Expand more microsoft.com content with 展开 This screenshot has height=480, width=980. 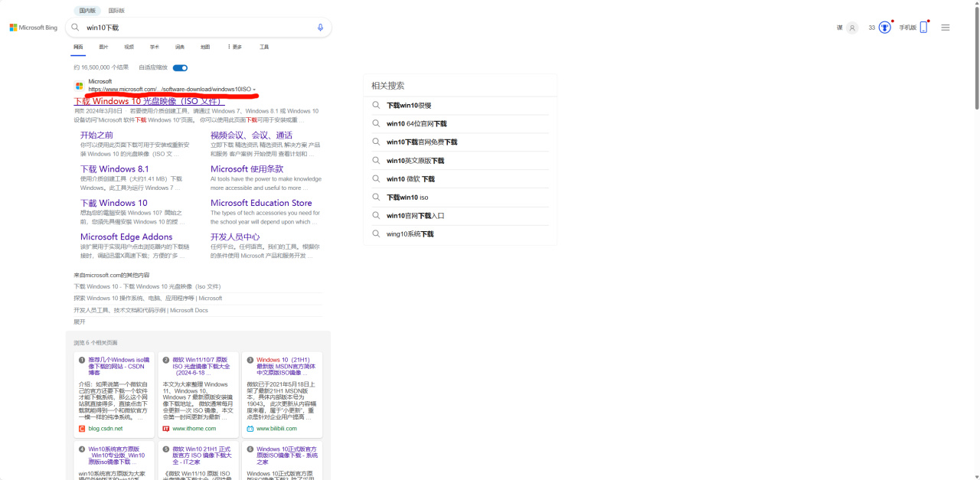[80, 322]
